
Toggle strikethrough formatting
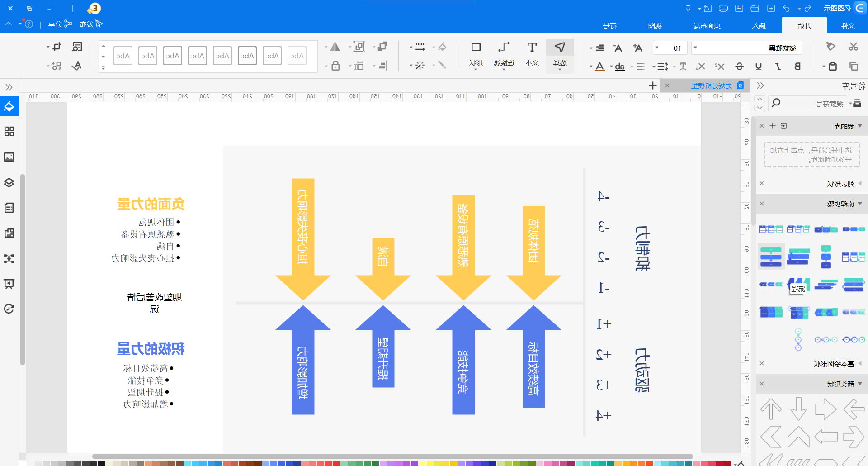[740, 67]
